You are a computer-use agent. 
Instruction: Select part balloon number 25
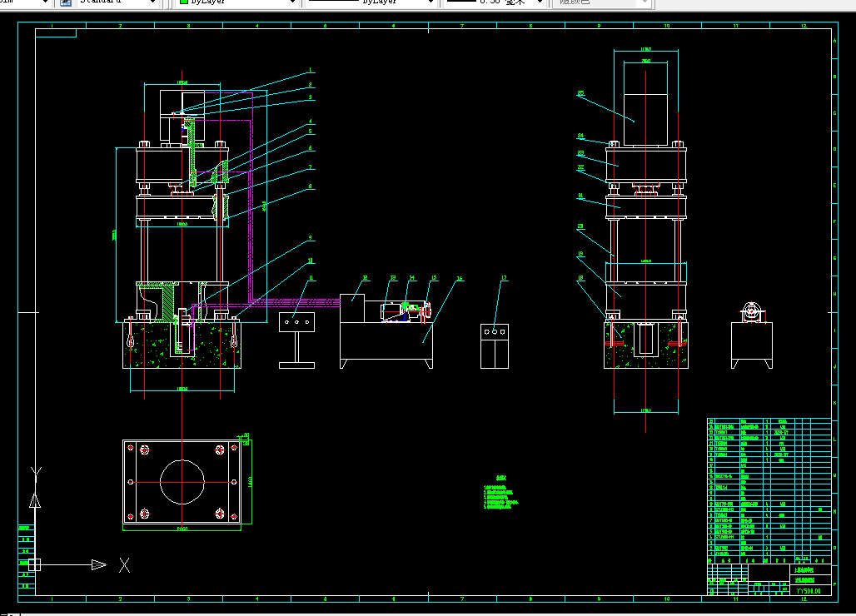(581, 93)
